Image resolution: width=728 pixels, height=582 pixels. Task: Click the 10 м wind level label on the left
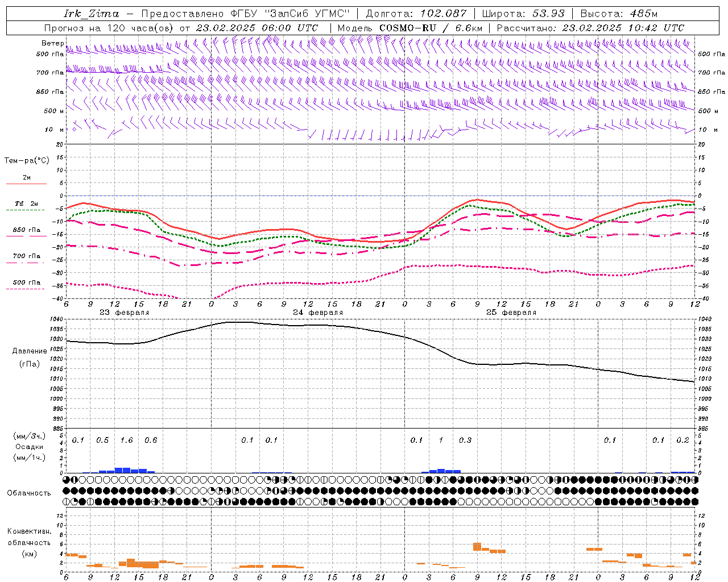click(54, 130)
